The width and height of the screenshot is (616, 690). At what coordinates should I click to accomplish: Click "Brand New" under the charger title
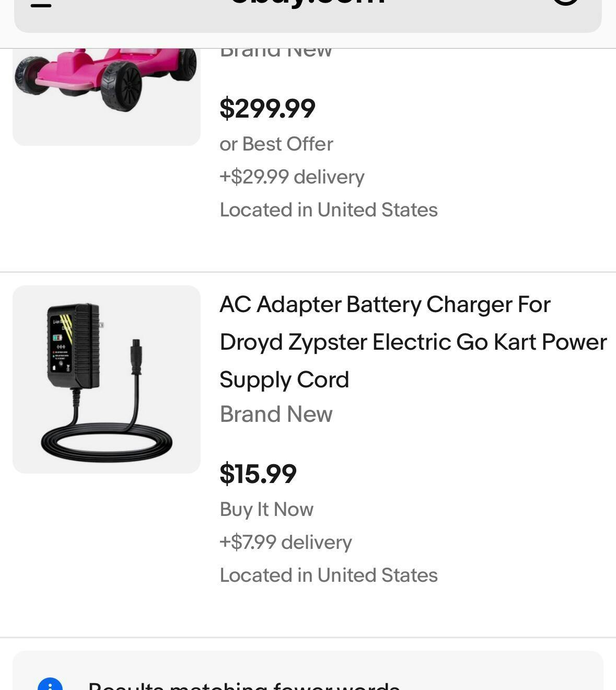pyautogui.click(x=276, y=414)
